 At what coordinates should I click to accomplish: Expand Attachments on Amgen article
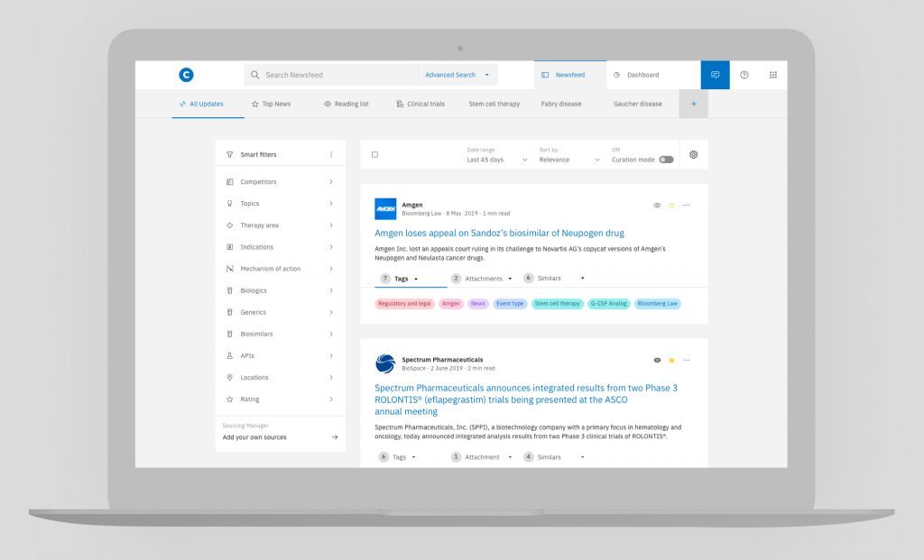pyautogui.click(x=482, y=279)
